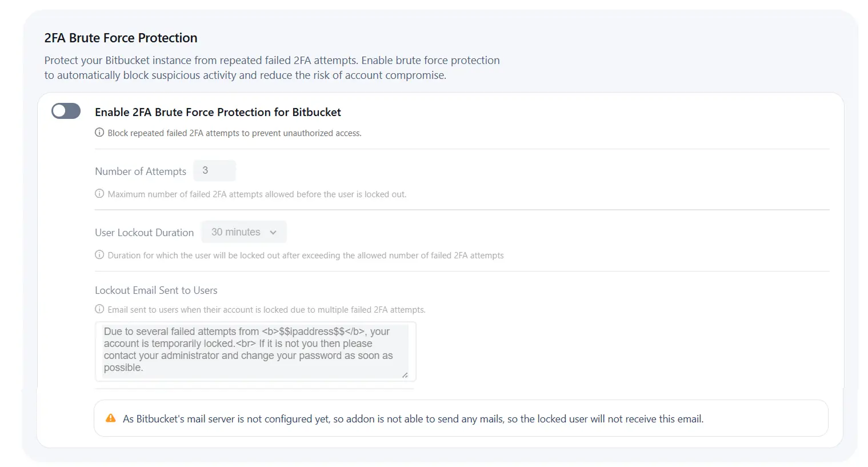This screenshot has height=467, width=868.
Task: Select the 30 minutes duration combo box
Action: coord(244,231)
